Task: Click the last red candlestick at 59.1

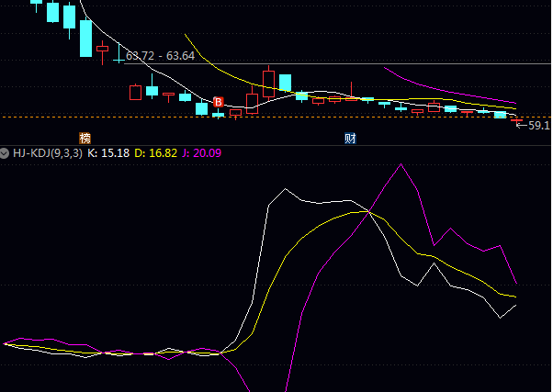Action: tap(516, 121)
